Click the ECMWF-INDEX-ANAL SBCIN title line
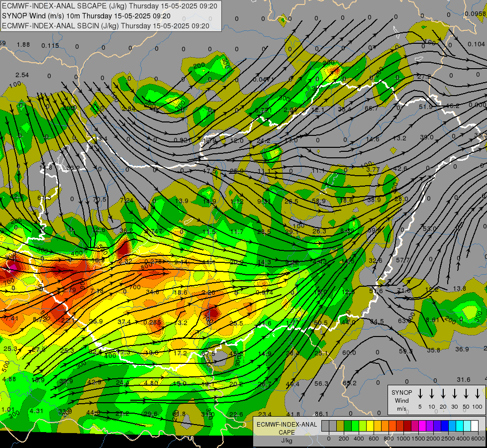The width and height of the screenshot is (487, 448). [x=105, y=26]
